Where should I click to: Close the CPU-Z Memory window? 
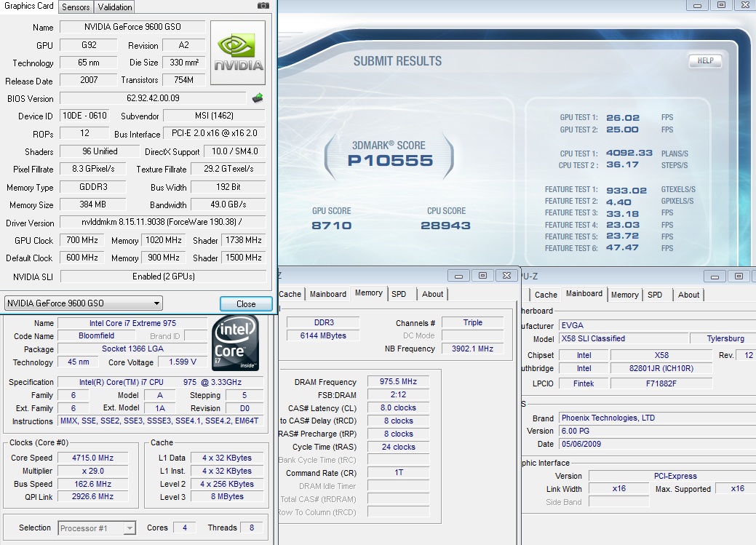click(506, 276)
